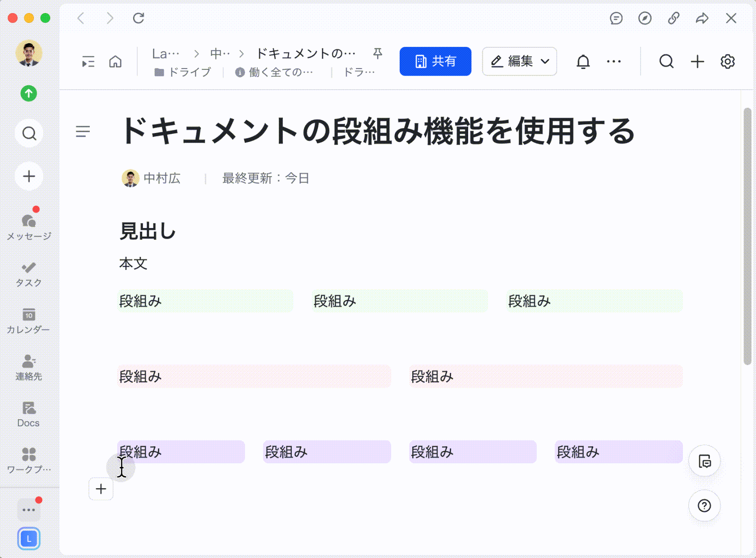This screenshot has height=558, width=756.
Task: Click author name 中村広
Action: [161, 178]
